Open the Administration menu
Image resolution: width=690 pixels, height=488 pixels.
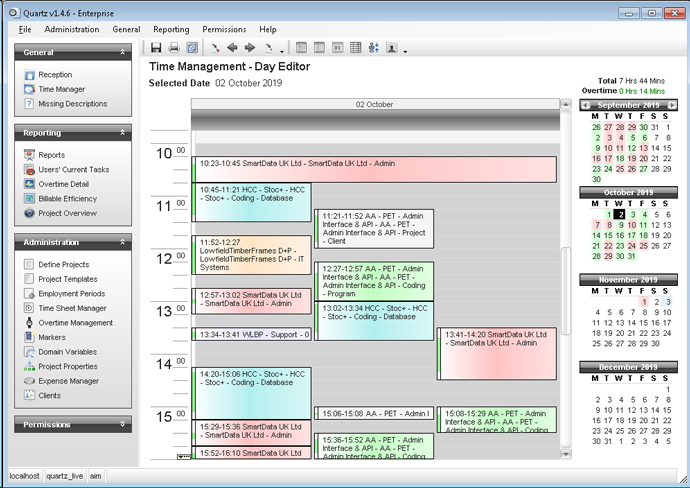coord(71,30)
